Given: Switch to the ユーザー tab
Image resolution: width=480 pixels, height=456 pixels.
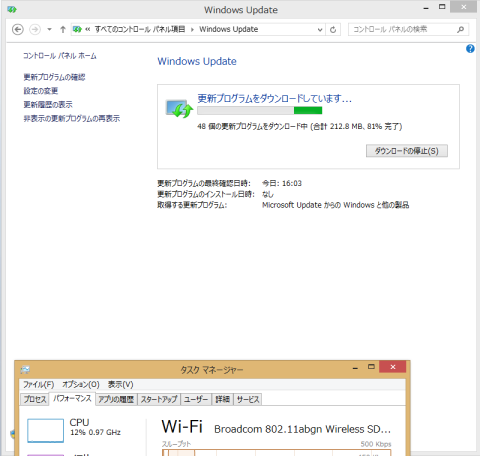Looking at the screenshot, I should click(x=196, y=399).
